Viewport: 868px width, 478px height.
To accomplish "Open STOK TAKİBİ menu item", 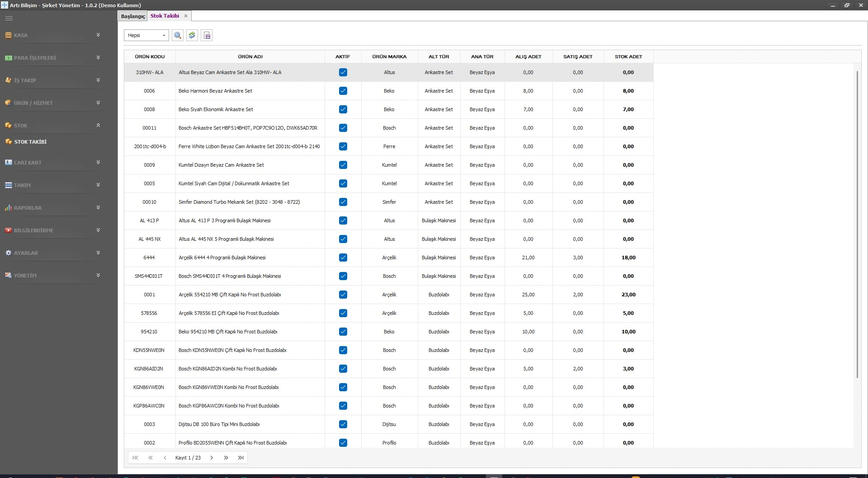I will point(30,142).
